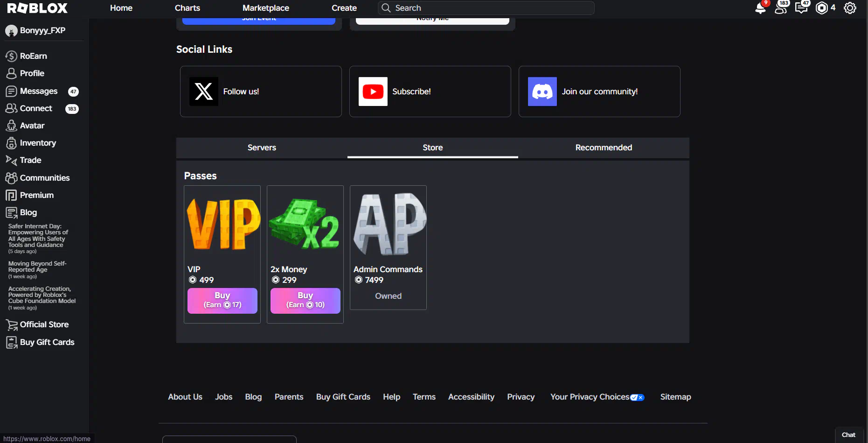Open Marketplace in the top navigation

click(x=265, y=8)
